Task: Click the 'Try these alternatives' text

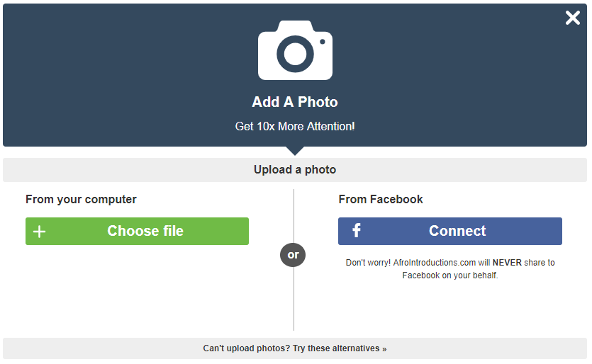Action: point(336,348)
